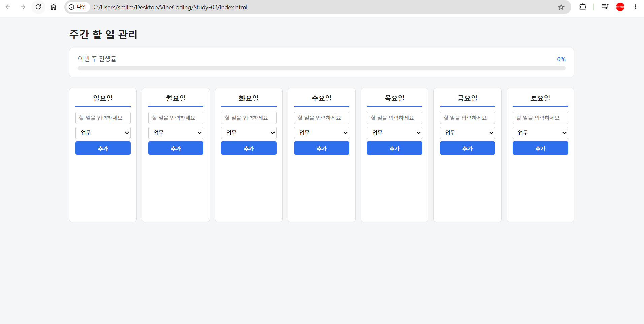Click the 주간 할 일 관리 heading

point(103,34)
